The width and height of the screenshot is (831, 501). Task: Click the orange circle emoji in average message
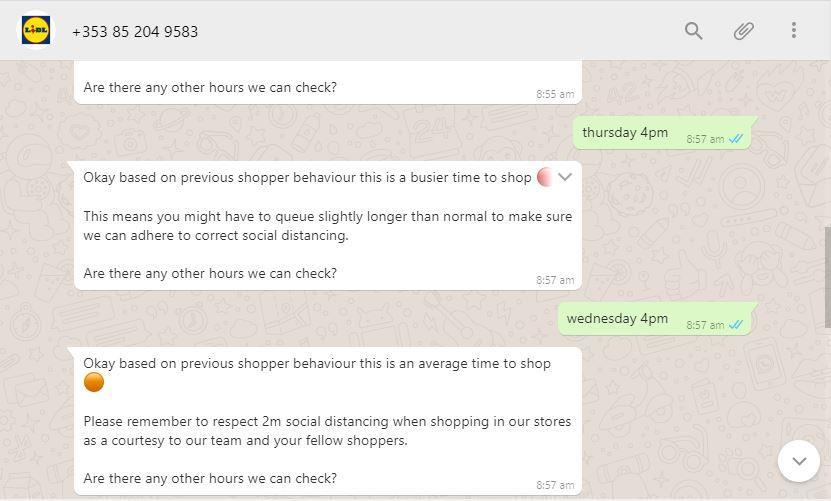pyautogui.click(x=94, y=382)
